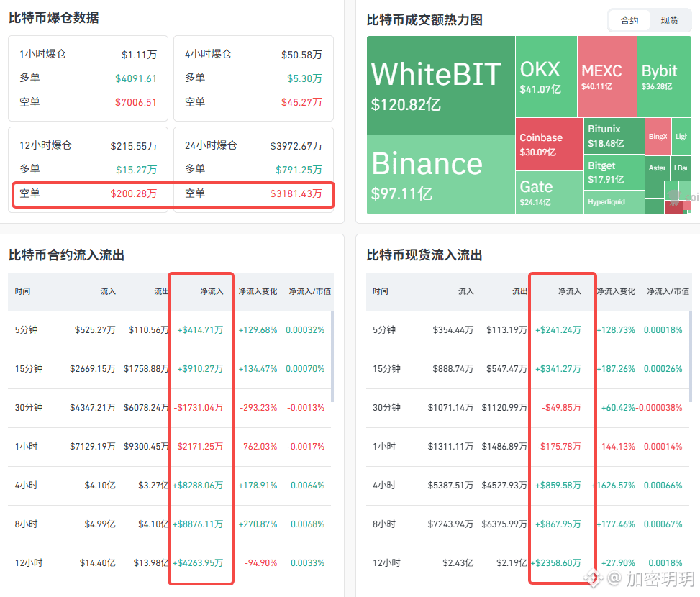Click 12-hour short value $200.28万
The width and height of the screenshot is (700, 597).
[x=134, y=193]
